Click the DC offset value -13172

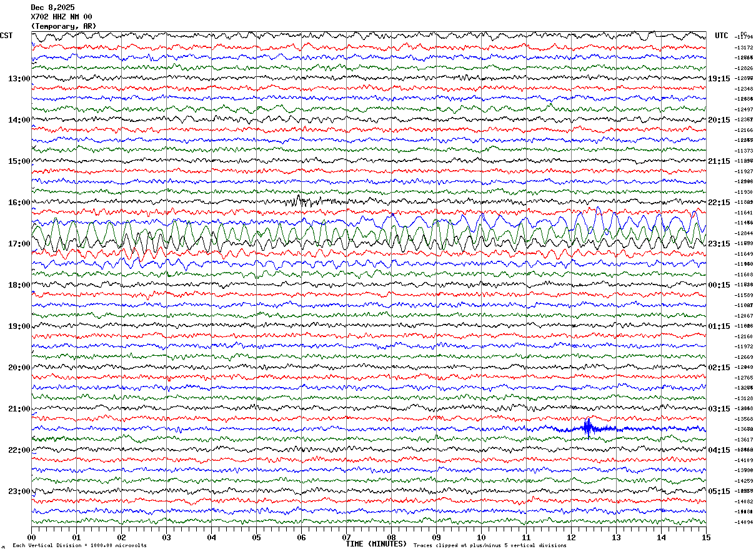point(744,48)
